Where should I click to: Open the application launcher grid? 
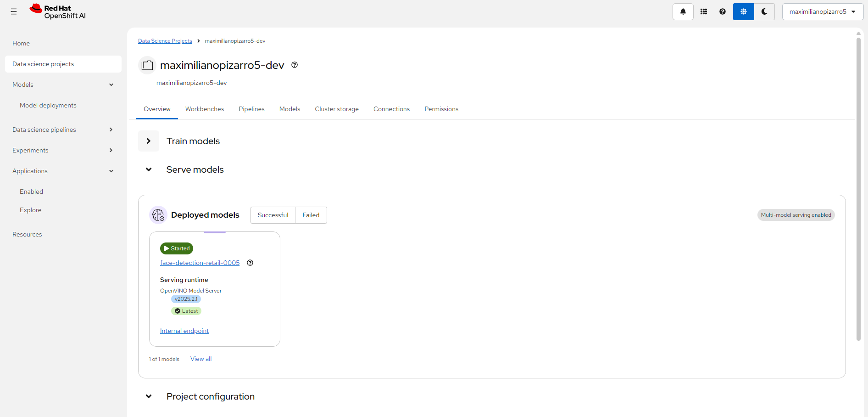[703, 11]
